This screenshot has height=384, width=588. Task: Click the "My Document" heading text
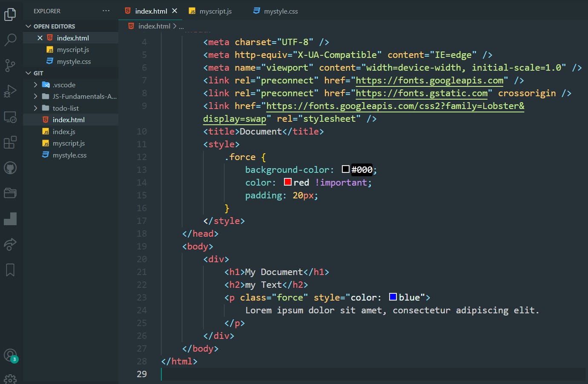pyautogui.click(x=274, y=272)
